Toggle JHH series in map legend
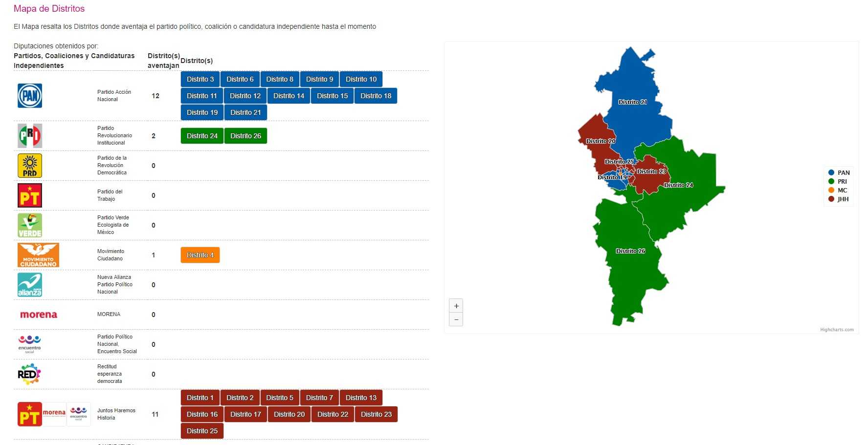The image size is (868, 445). (839, 199)
